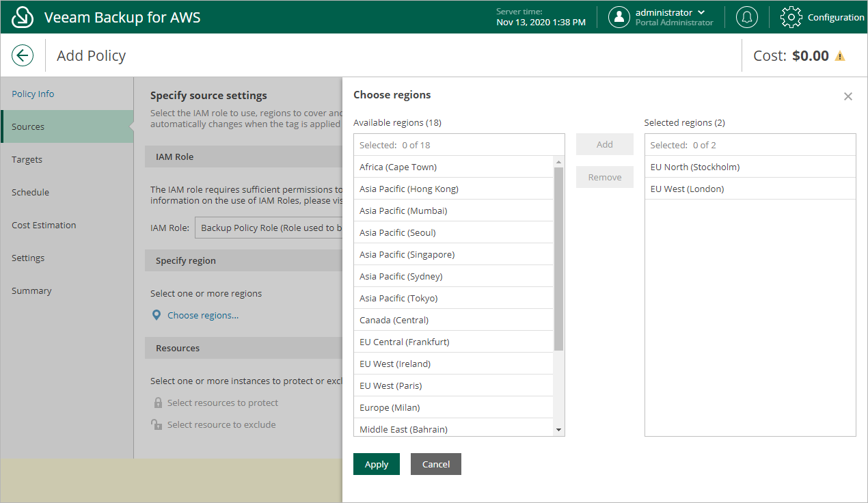Close the Choose regions panel
Viewport: 868px width, 503px height.
pyautogui.click(x=848, y=96)
